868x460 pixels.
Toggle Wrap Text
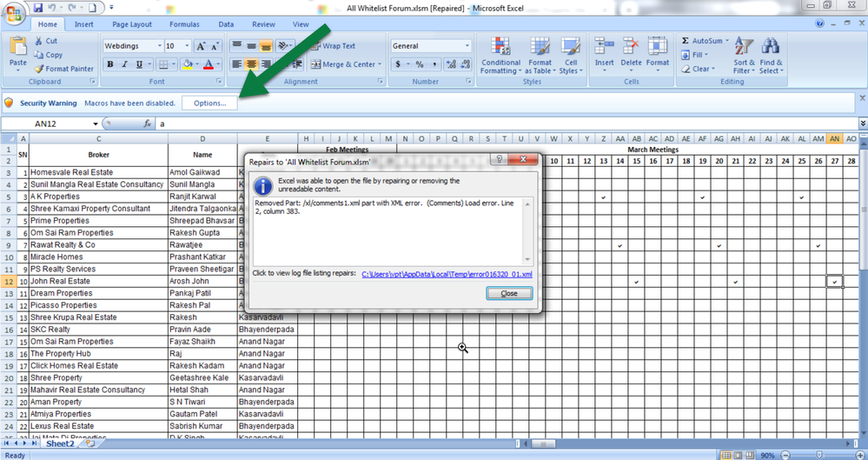tap(334, 46)
